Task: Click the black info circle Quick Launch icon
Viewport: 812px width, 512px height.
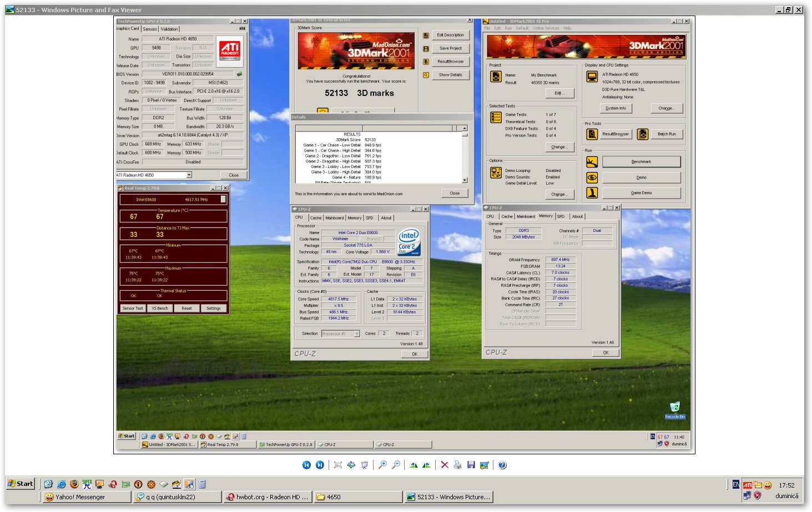Action: click(138, 484)
